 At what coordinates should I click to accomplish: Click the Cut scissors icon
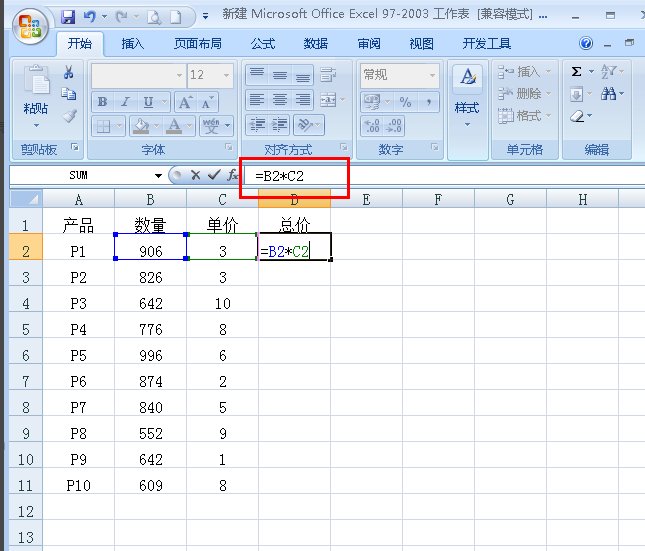(69, 72)
